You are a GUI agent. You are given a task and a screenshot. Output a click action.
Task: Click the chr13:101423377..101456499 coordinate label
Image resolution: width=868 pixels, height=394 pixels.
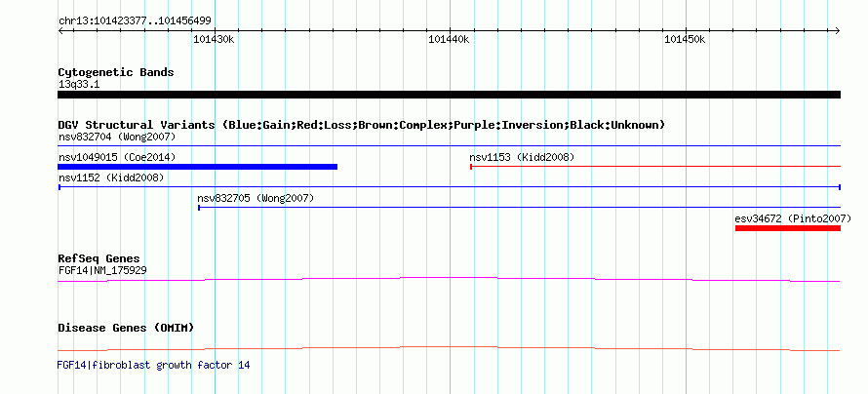coord(135,21)
